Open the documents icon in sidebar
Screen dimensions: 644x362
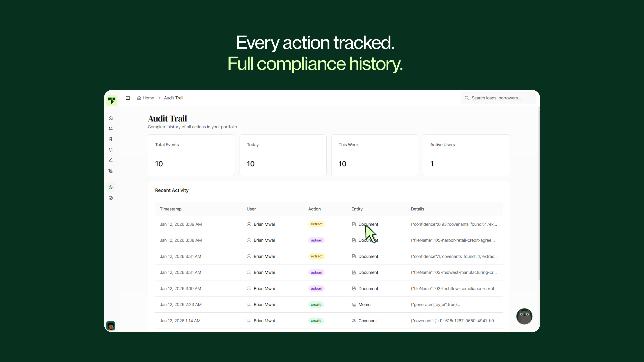(x=111, y=139)
